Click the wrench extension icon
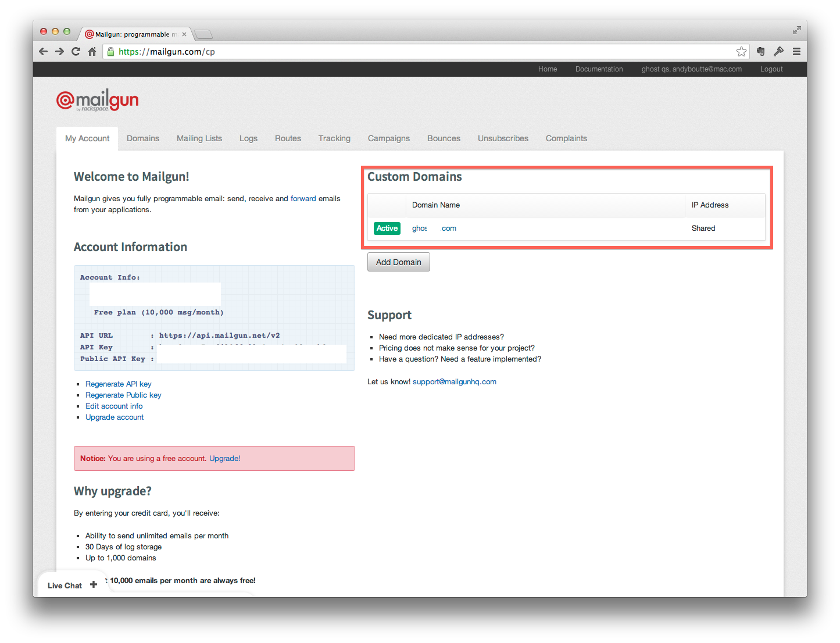The width and height of the screenshot is (840, 643). click(778, 52)
